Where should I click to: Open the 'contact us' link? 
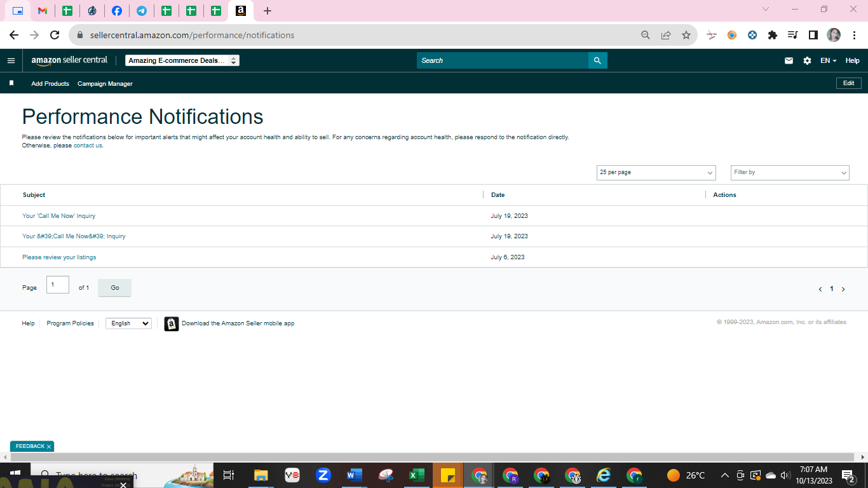tap(88, 146)
